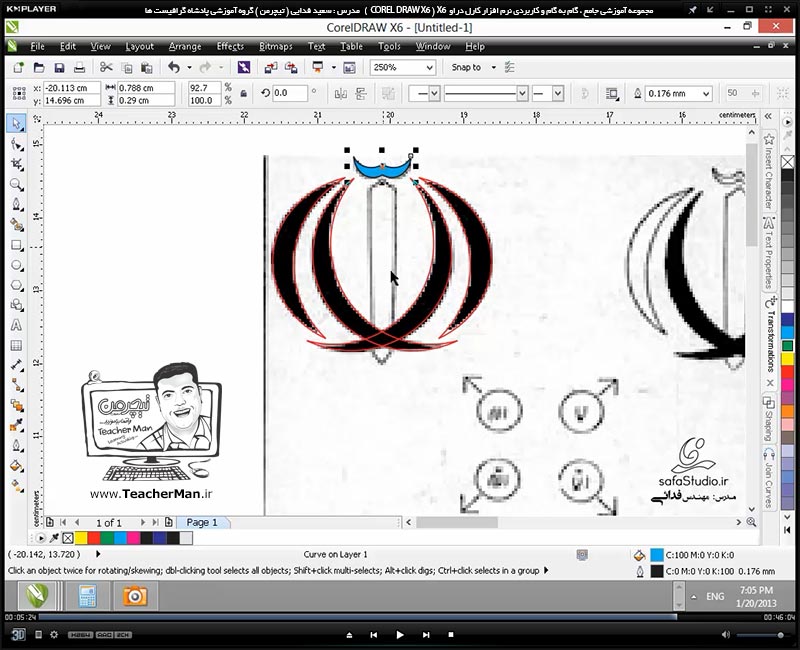Open the Bitmaps menu

[x=276, y=46]
